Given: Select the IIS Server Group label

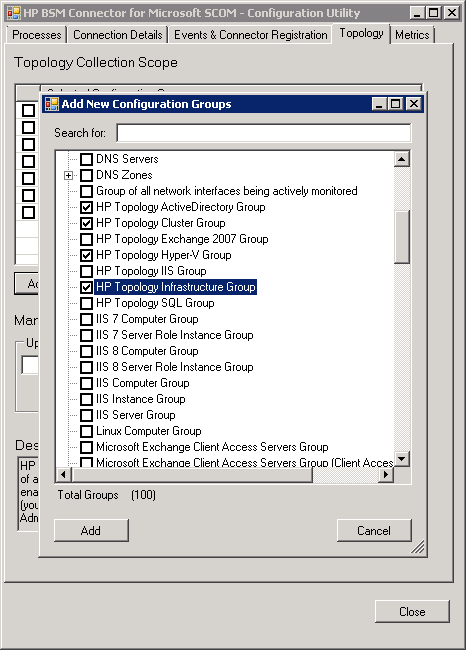Looking at the screenshot, I should coord(136,415).
